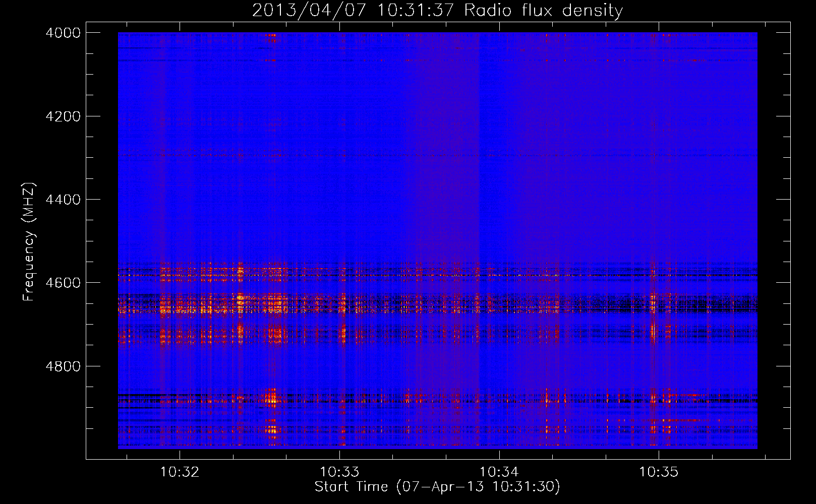Click the 4800 frequency tick label

point(63,366)
